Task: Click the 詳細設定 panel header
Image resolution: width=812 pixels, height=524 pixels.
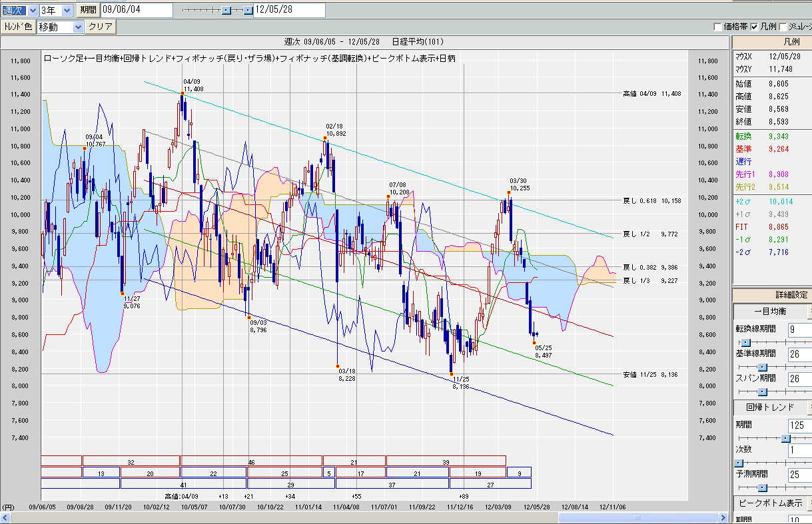Action: tap(772, 294)
